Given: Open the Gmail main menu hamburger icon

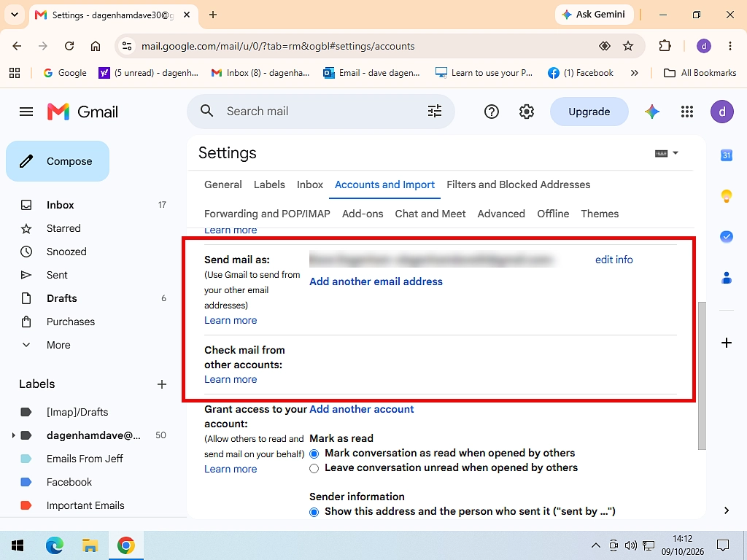Looking at the screenshot, I should [x=26, y=112].
